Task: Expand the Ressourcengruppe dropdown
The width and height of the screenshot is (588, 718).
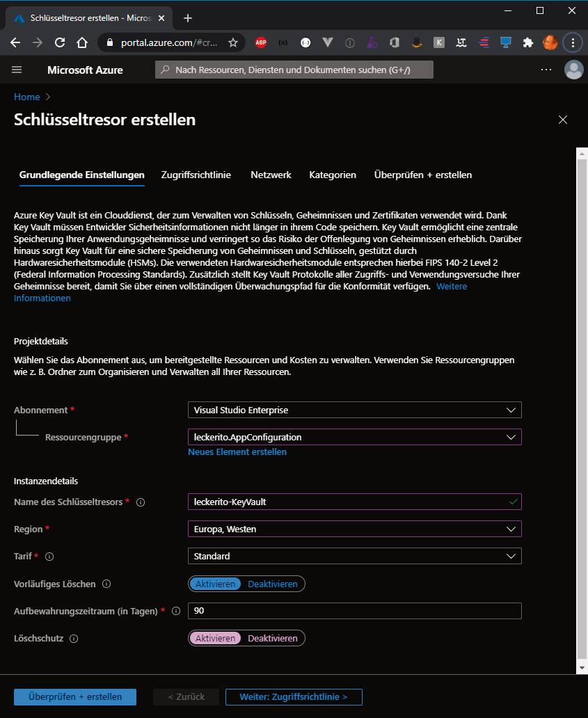Action: (x=354, y=438)
